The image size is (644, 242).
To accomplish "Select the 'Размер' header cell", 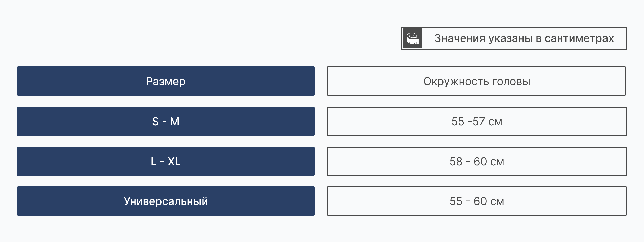I will pos(166,81).
